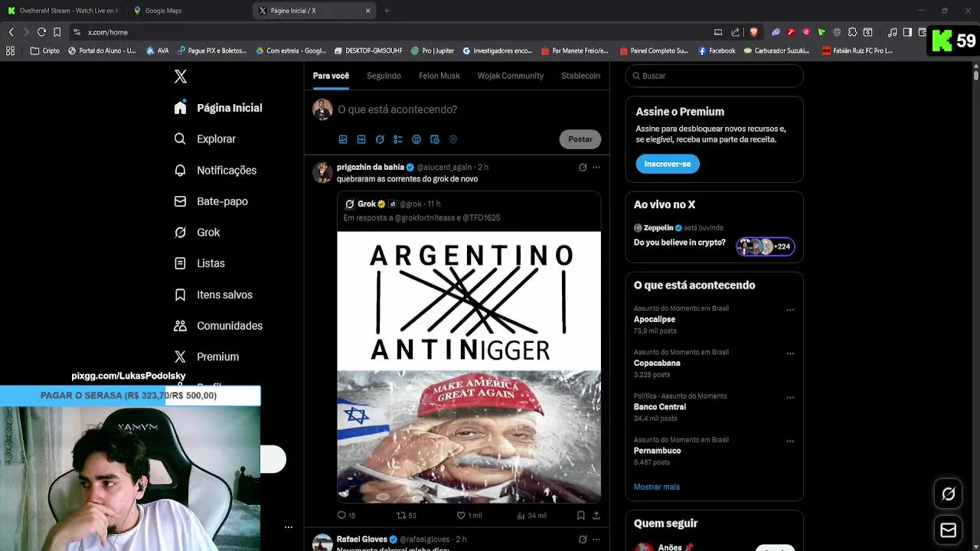
Task: Click Inscrever-se Premium button
Action: tap(668, 164)
